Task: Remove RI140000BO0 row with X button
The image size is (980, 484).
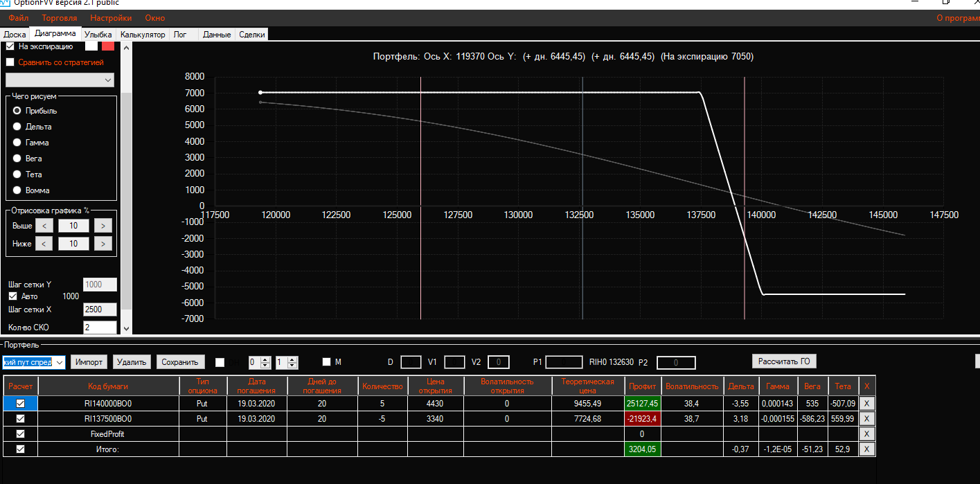Action: click(867, 403)
